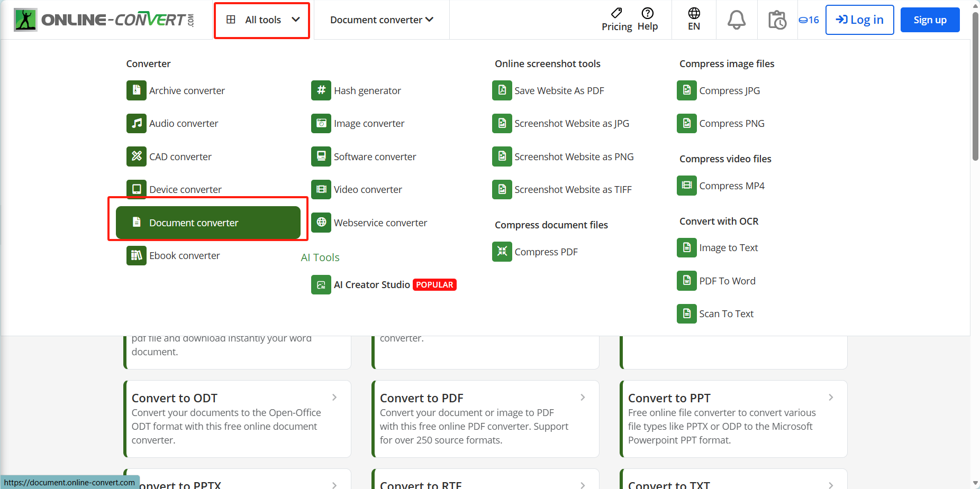Click the Device converter tablet icon
Image resolution: width=980 pixels, height=489 pixels.
coord(137,189)
